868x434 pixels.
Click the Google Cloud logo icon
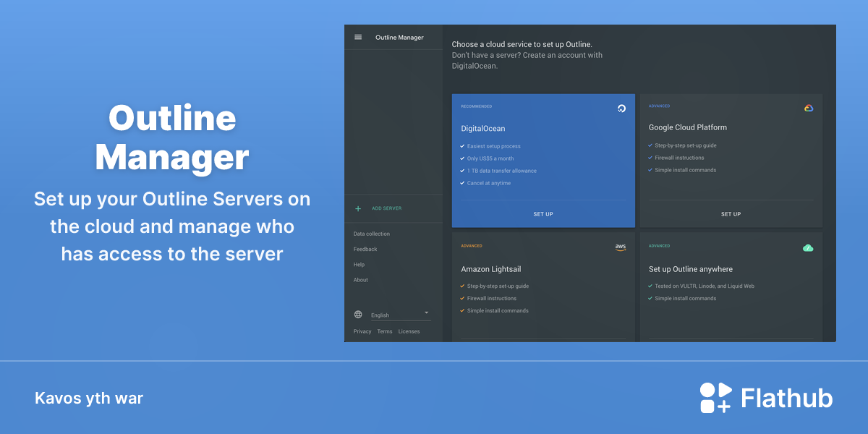point(809,108)
